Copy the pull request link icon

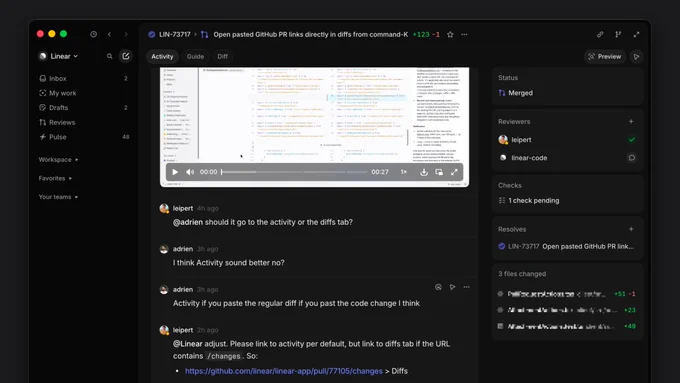(x=600, y=34)
